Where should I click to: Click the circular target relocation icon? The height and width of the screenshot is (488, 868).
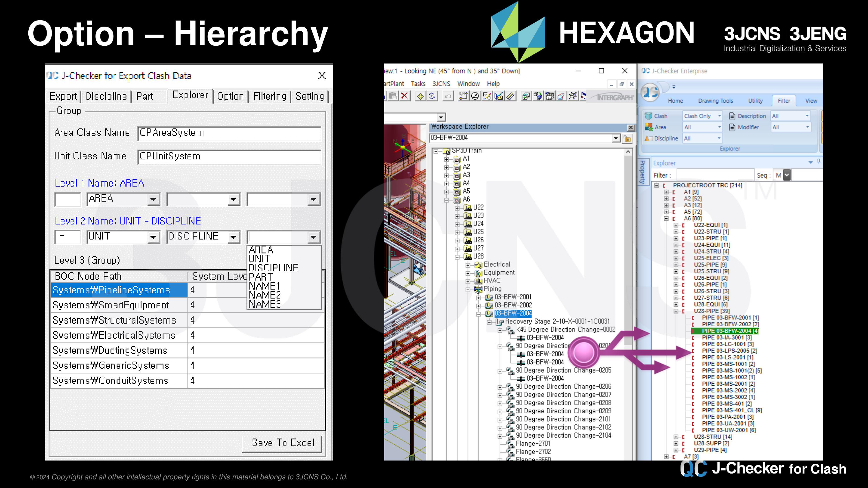(x=475, y=96)
